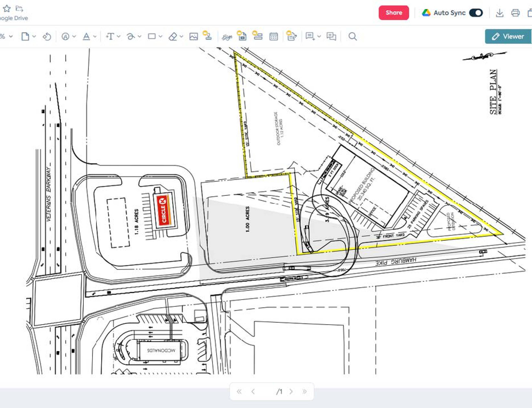Viewport: 532px width, 408px height.
Task: Open the Search magnifier tool
Action: pyautogui.click(x=352, y=37)
